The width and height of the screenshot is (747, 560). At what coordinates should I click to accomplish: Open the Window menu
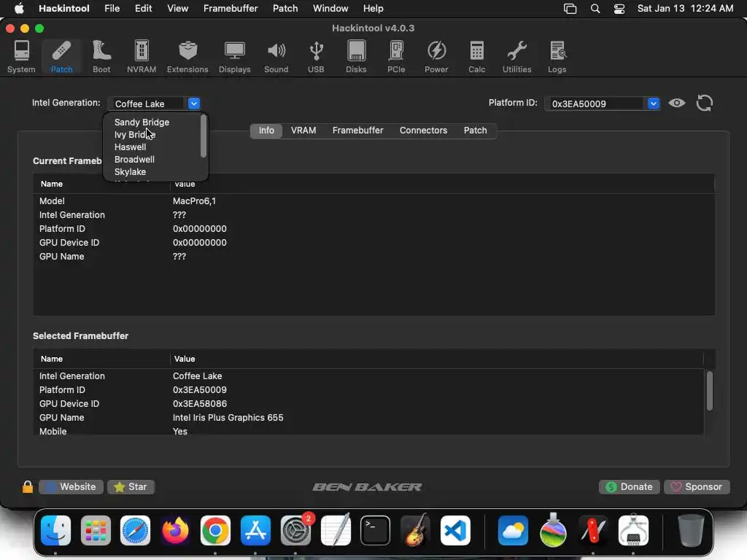[330, 8]
